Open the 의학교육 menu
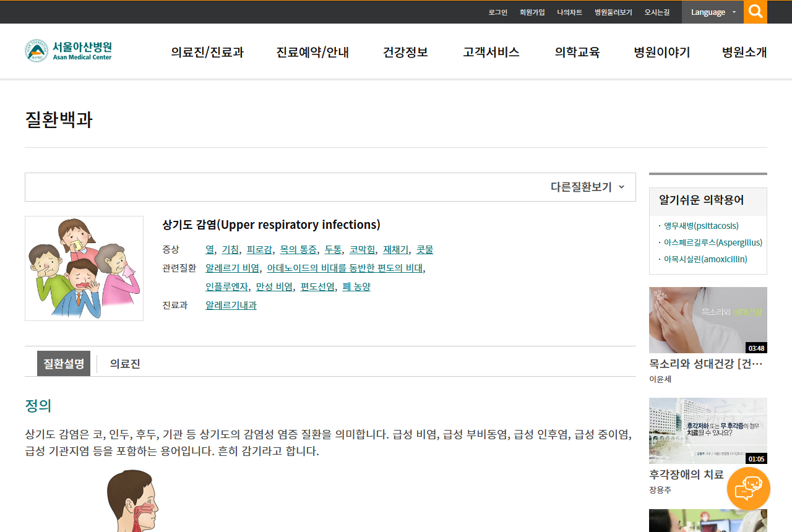The width and height of the screenshot is (792, 532). [x=577, y=52]
